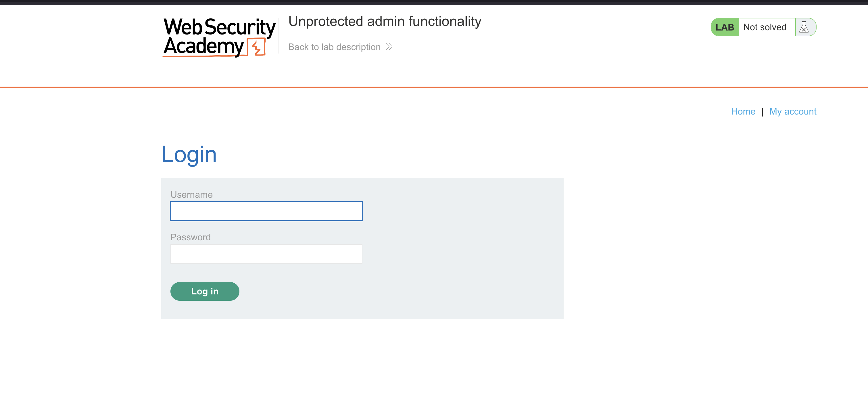Image resolution: width=868 pixels, height=396 pixels.
Task: Click the green LAB badge
Action: [725, 27]
